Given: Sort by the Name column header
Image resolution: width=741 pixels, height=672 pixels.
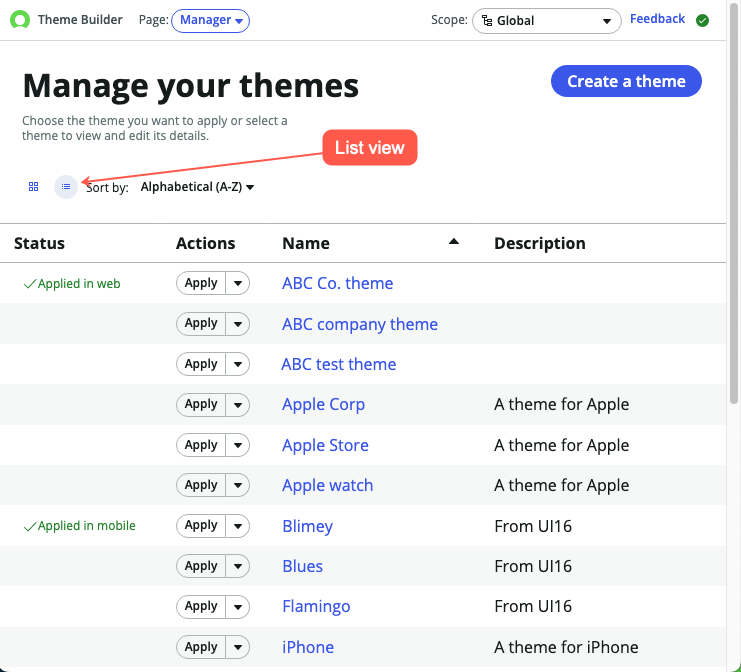Looking at the screenshot, I should [x=306, y=243].
